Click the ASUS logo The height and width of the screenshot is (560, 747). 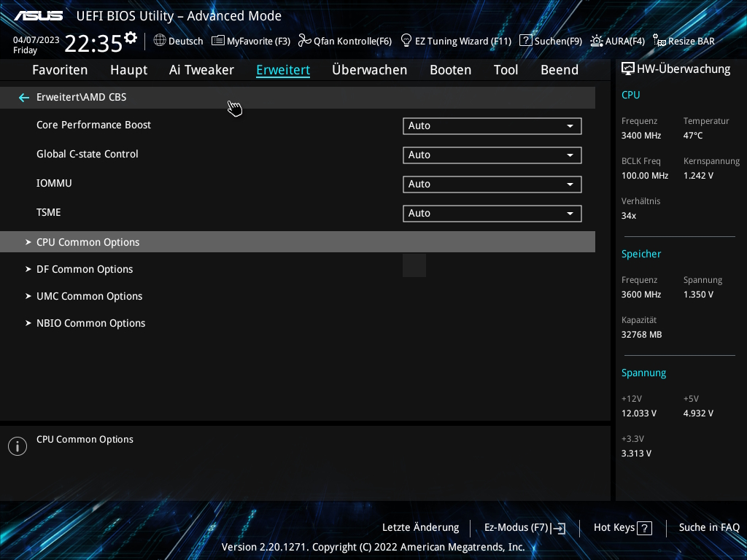point(38,16)
